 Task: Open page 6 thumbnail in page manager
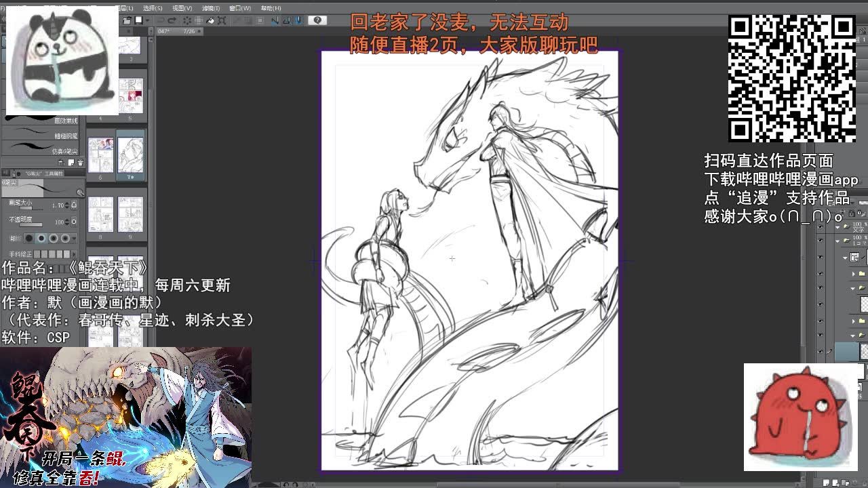100,155
